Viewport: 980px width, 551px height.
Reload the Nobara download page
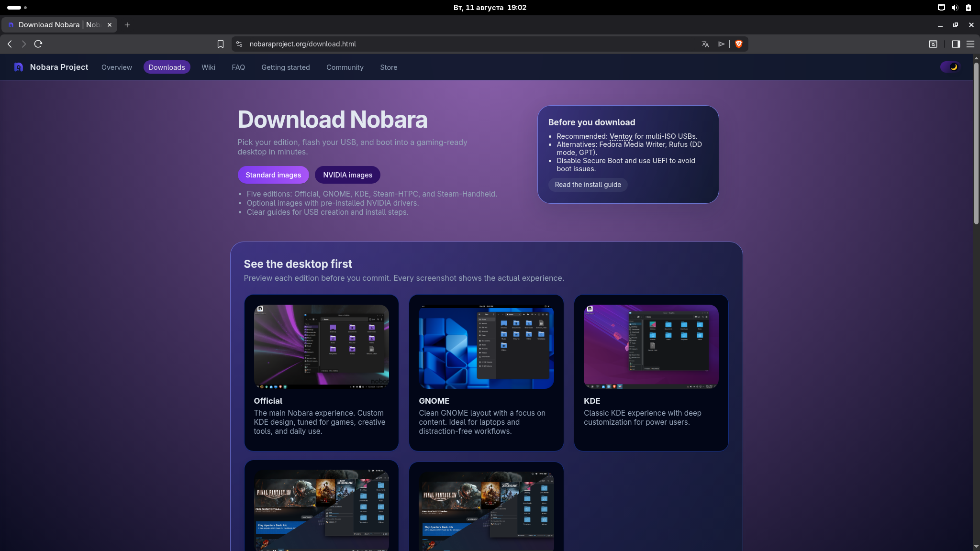(38, 44)
